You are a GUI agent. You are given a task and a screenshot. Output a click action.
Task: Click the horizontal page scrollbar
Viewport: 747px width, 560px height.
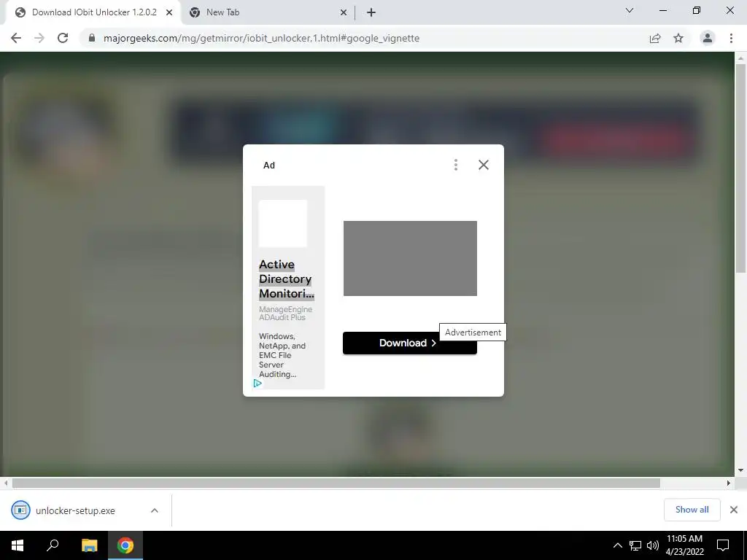336,483
